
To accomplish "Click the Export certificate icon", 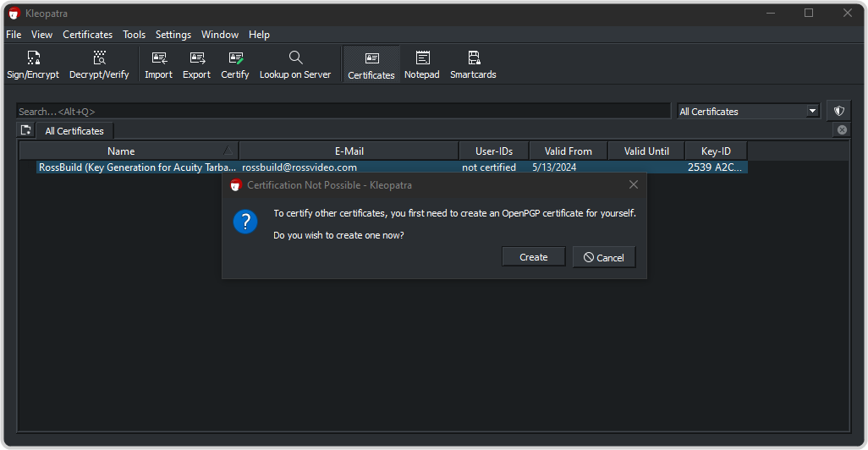I will [196, 64].
